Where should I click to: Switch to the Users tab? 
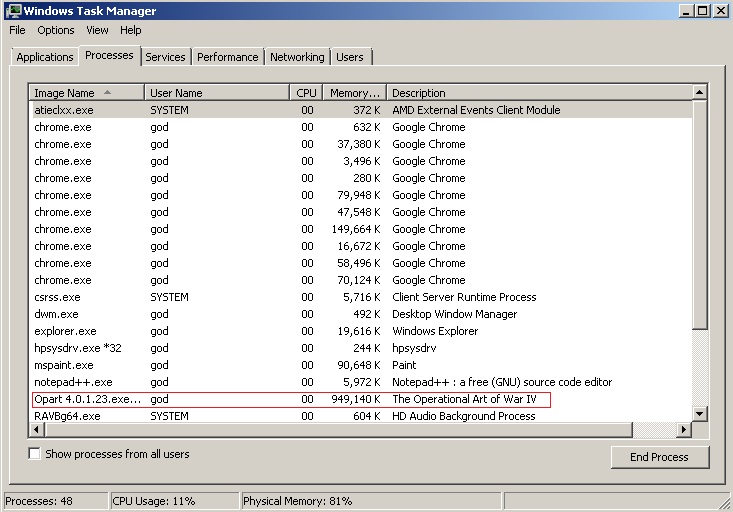(x=350, y=57)
